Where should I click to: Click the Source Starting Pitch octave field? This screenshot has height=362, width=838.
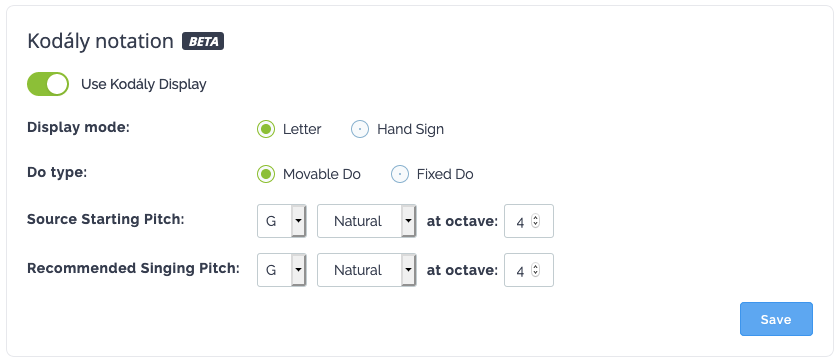[529, 221]
